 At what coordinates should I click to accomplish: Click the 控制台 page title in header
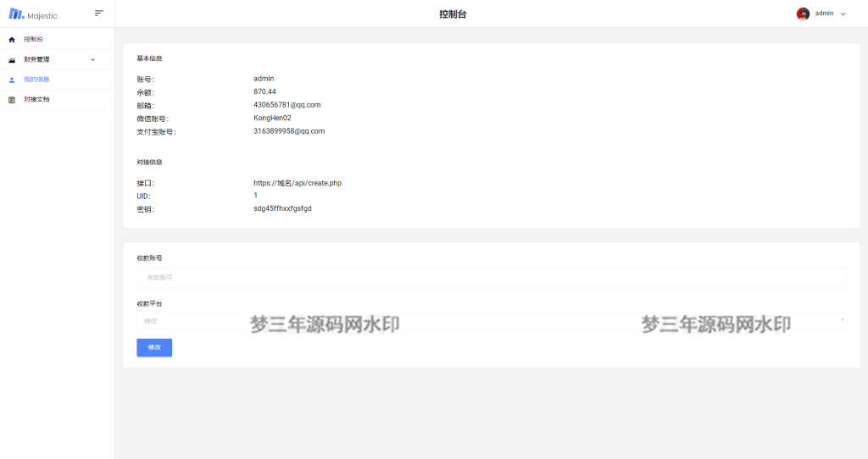pyautogui.click(x=453, y=14)
